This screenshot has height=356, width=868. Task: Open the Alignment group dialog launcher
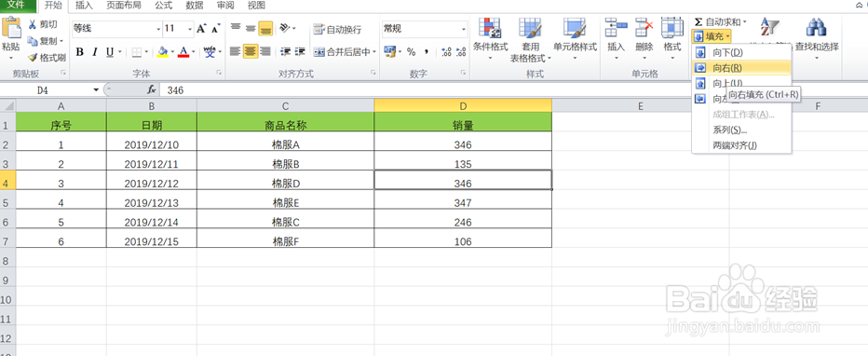(x=373, y=73)
